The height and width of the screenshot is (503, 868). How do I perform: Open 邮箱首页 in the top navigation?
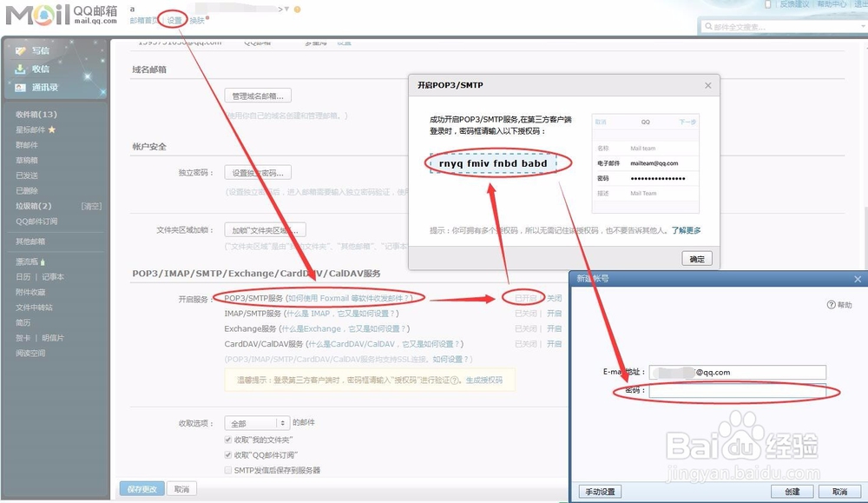click(x=144, y=21)
